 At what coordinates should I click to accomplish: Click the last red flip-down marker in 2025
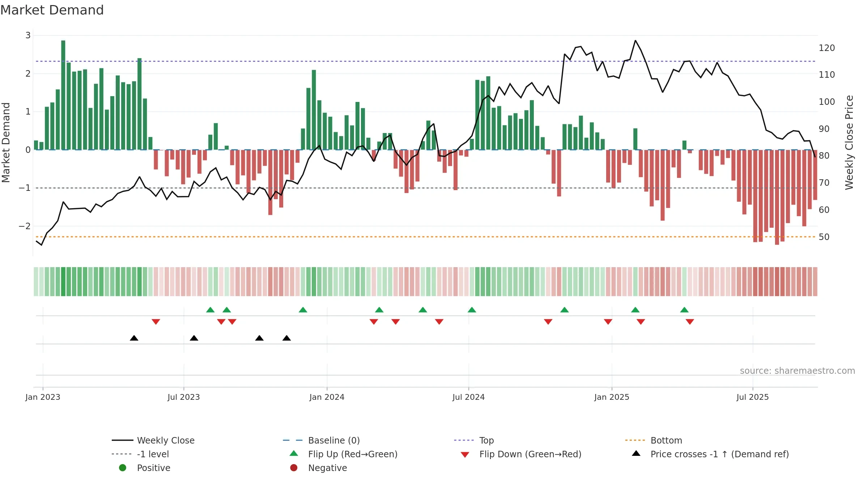tap(690, 322)
